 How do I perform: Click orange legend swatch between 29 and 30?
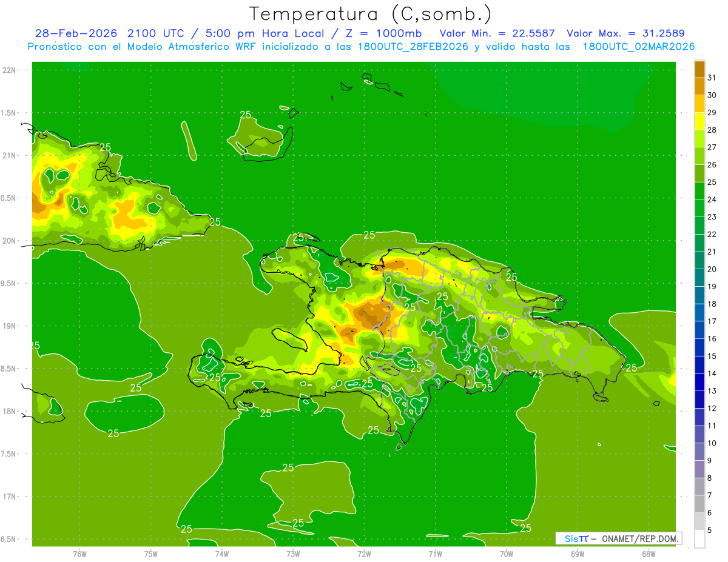699,104
